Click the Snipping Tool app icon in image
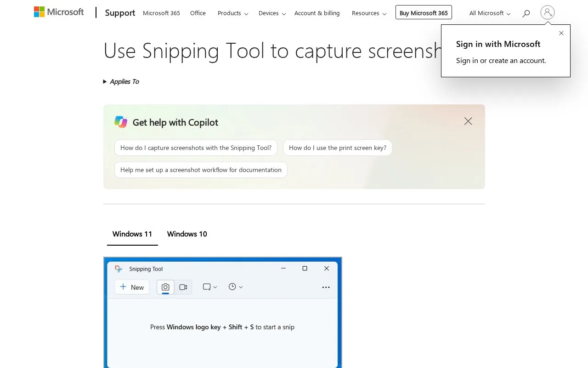Screen dimensions: 588x368 [119, 269]
